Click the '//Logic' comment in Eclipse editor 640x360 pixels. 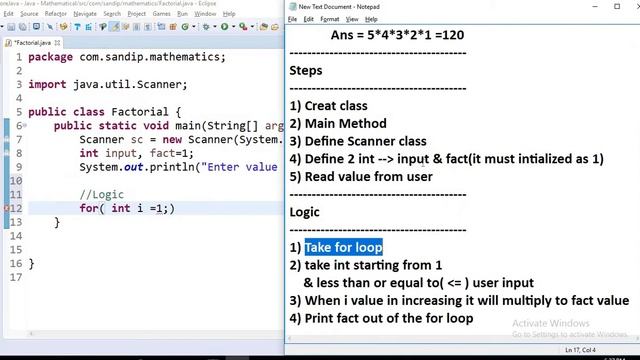point(102,195)
